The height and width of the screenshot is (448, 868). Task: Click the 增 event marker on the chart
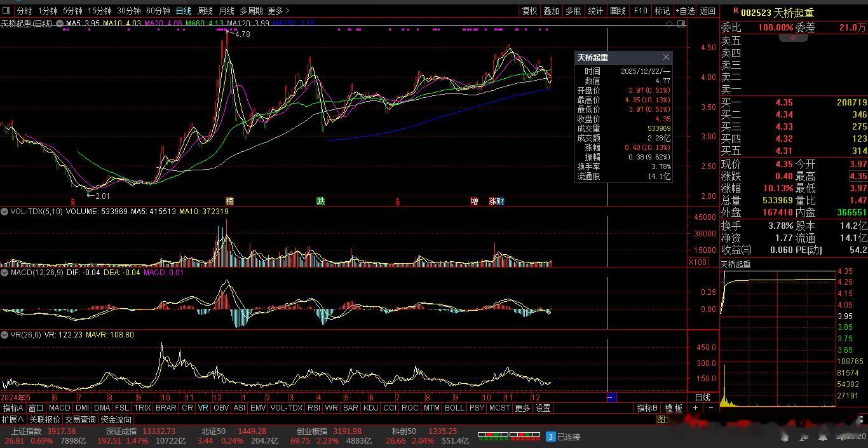474,201
